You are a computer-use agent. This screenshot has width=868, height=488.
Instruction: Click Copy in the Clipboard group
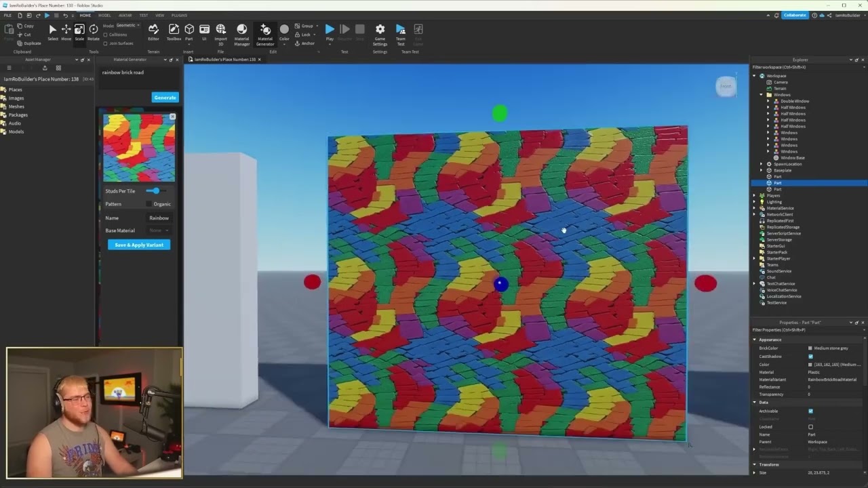point(24,26)
